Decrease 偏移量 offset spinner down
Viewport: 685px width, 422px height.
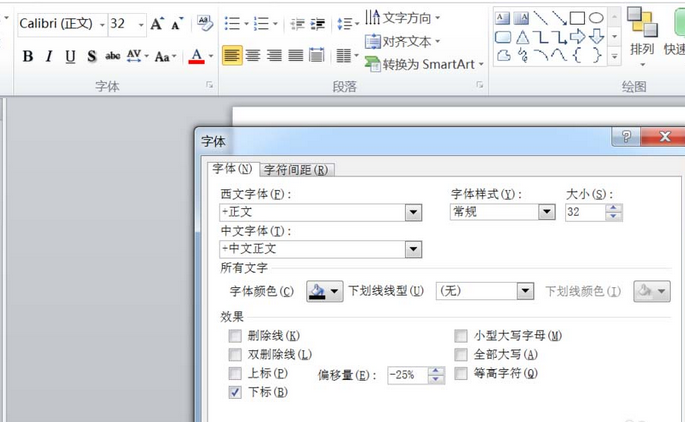pyautogui.click(x=436, y=379)
